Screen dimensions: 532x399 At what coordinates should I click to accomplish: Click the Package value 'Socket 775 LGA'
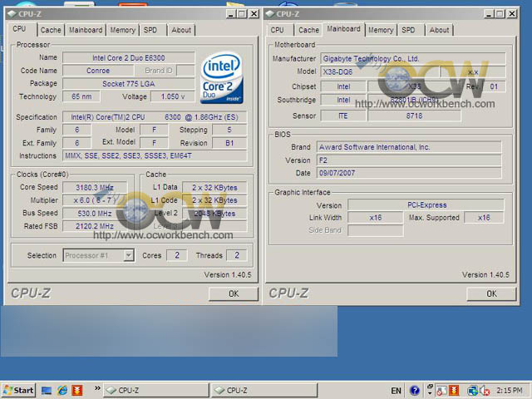129,84
